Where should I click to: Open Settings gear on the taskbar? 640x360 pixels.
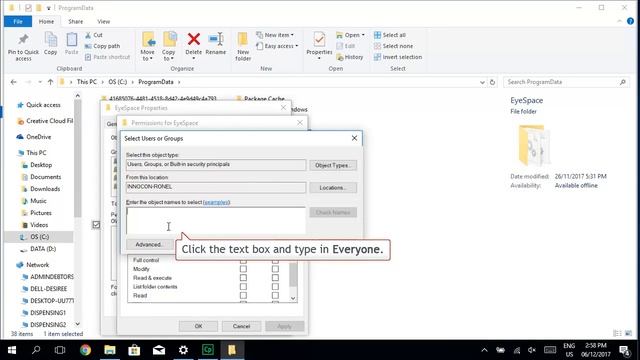coord(183,350)
